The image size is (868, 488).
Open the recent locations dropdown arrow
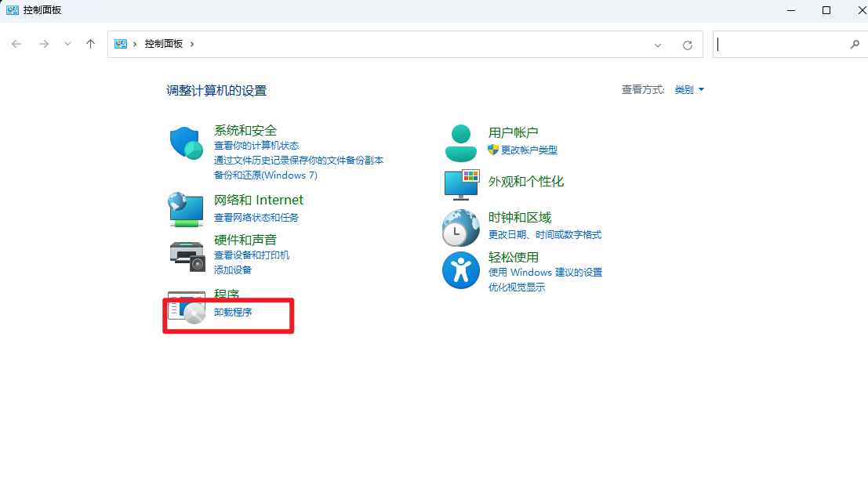pos(67,44)
